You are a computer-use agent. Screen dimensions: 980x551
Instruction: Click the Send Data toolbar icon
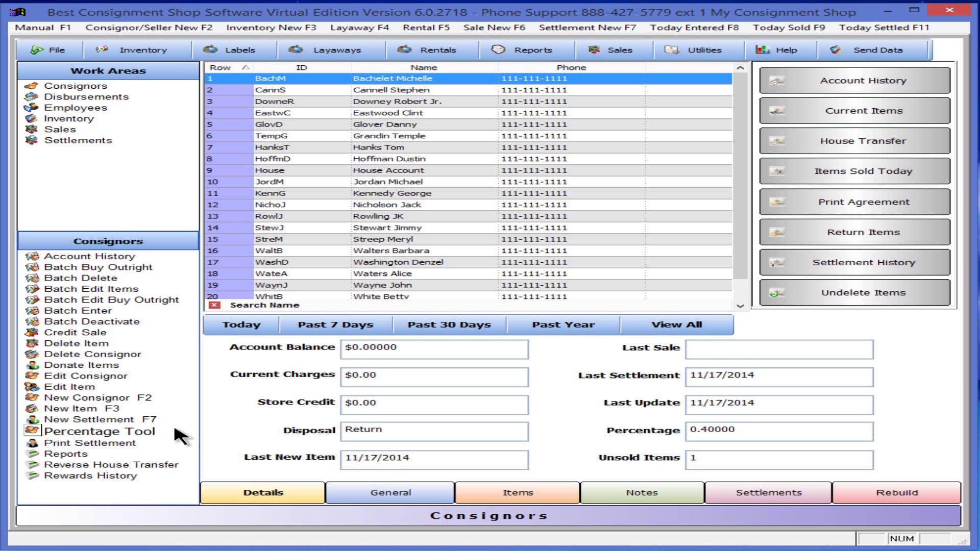tap(836, 49)
